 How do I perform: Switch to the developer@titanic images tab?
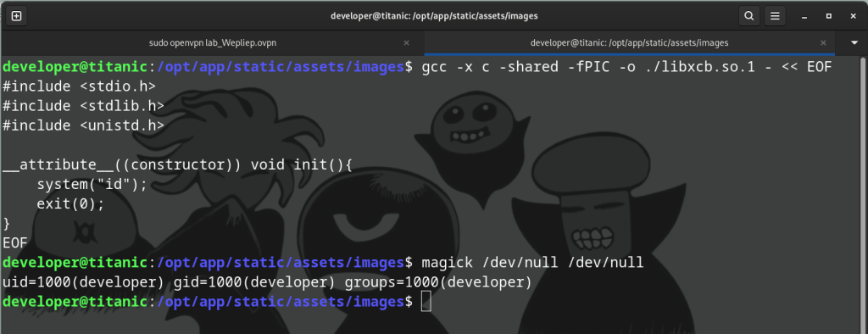pos(630,42)
